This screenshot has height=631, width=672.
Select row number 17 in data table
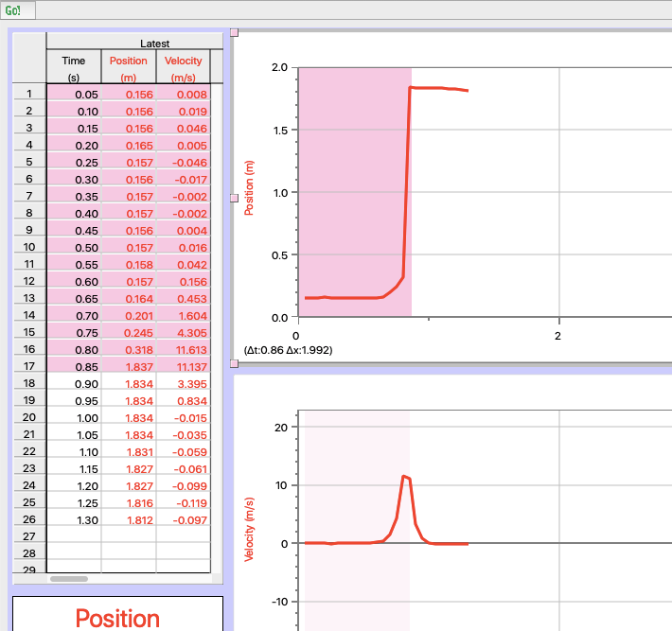point(29,366)
